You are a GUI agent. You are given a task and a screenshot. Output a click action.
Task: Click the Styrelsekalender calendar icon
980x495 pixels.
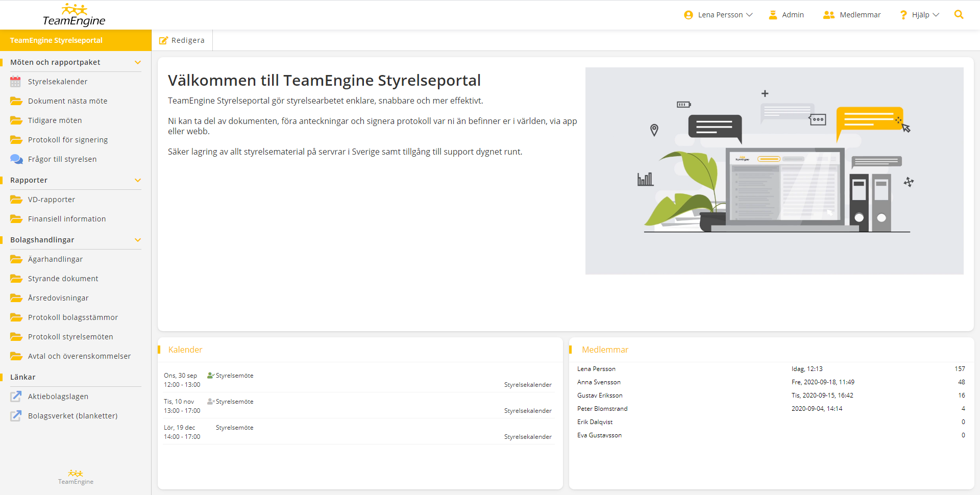[x=16, y=82]
